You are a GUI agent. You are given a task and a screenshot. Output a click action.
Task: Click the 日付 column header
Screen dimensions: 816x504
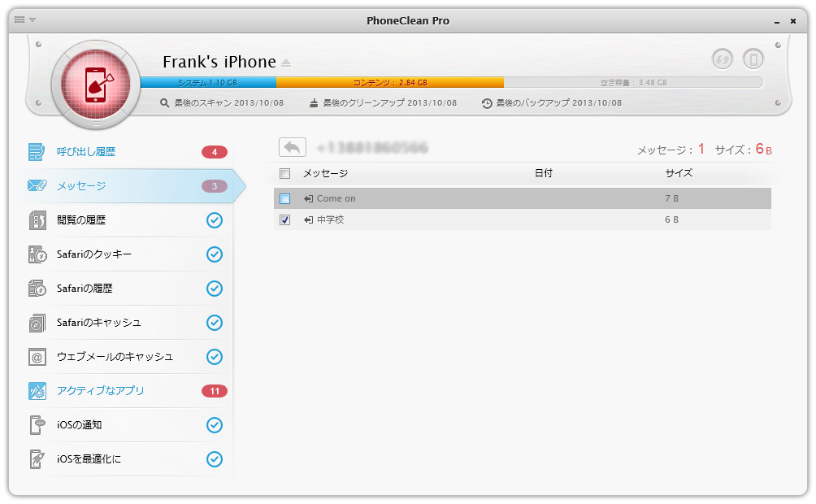click(544, 173)
